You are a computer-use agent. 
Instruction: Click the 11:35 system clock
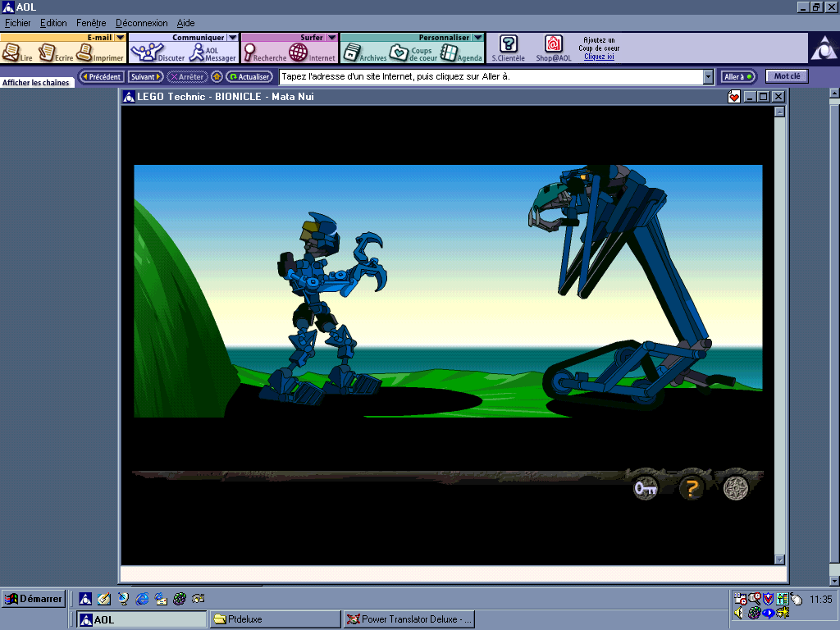820,600
